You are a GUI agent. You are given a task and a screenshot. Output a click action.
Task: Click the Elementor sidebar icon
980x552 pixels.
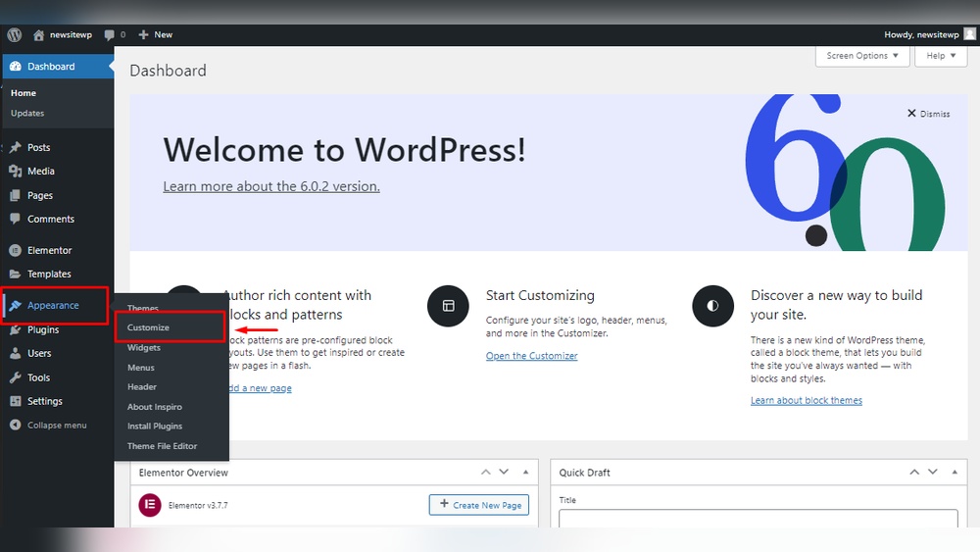15,251
